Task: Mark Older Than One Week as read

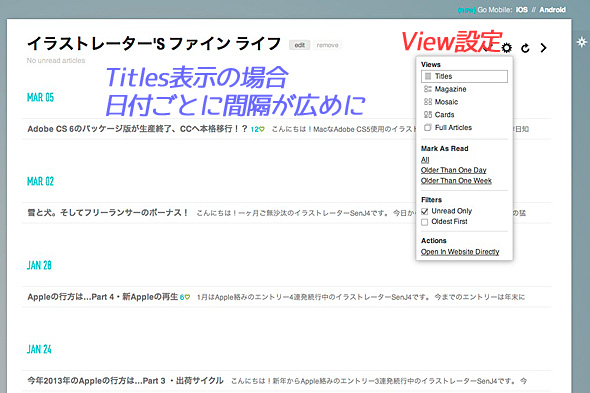Action: [x=456, y=181]
